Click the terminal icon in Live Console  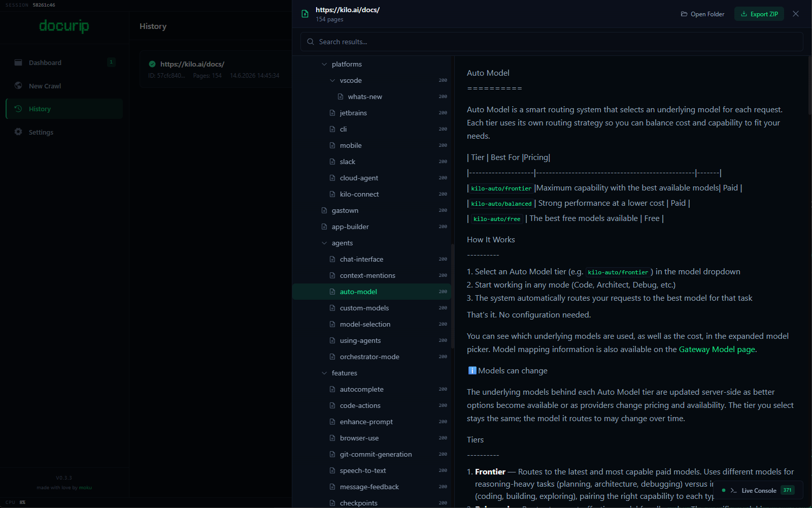click(733, 490)
